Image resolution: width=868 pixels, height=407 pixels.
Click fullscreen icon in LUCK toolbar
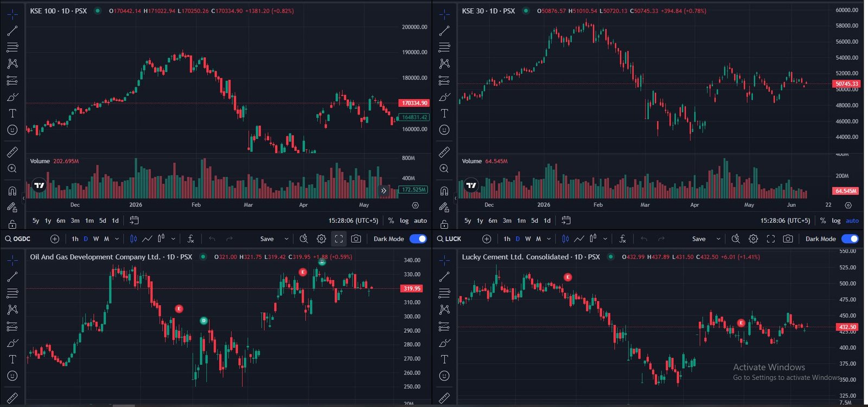770,238
